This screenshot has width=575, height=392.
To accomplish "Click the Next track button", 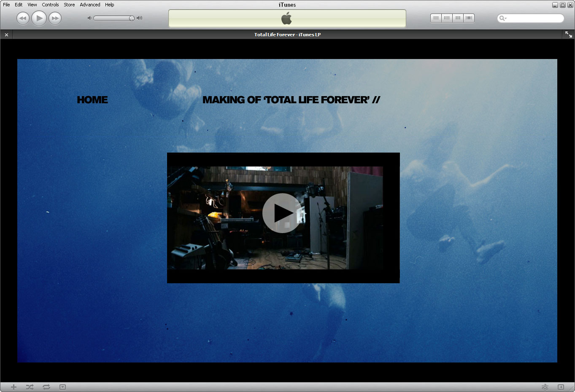I will [x=55, y=18].
